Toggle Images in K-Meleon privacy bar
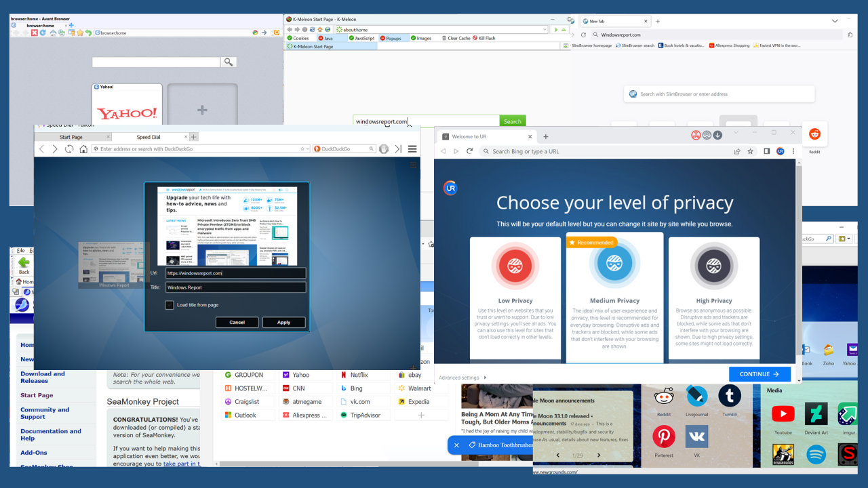 click(420, 38)
